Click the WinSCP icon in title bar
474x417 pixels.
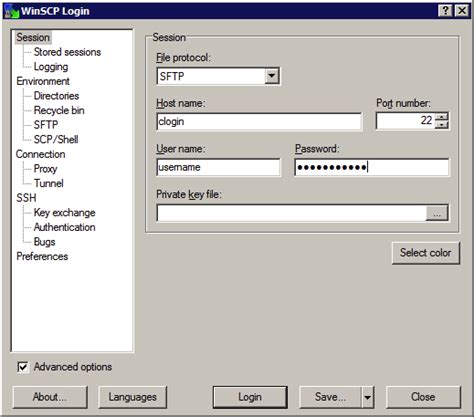click(x=12, y=11)
